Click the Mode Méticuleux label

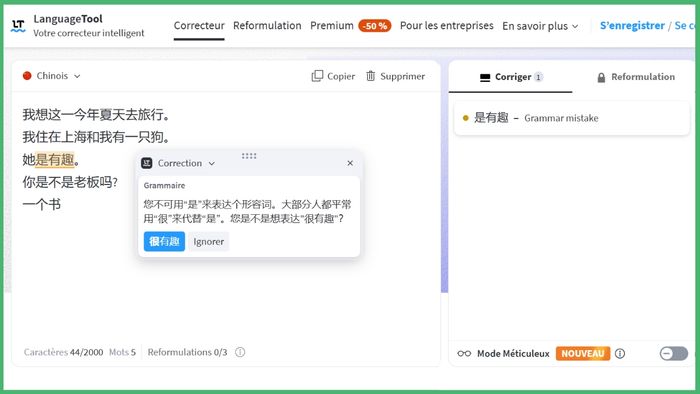[x=513, y=353]
